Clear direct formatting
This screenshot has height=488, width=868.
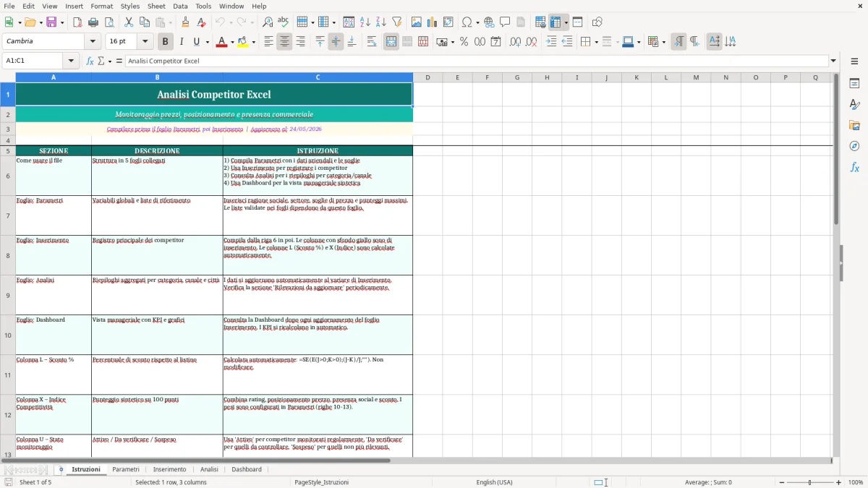201,22
